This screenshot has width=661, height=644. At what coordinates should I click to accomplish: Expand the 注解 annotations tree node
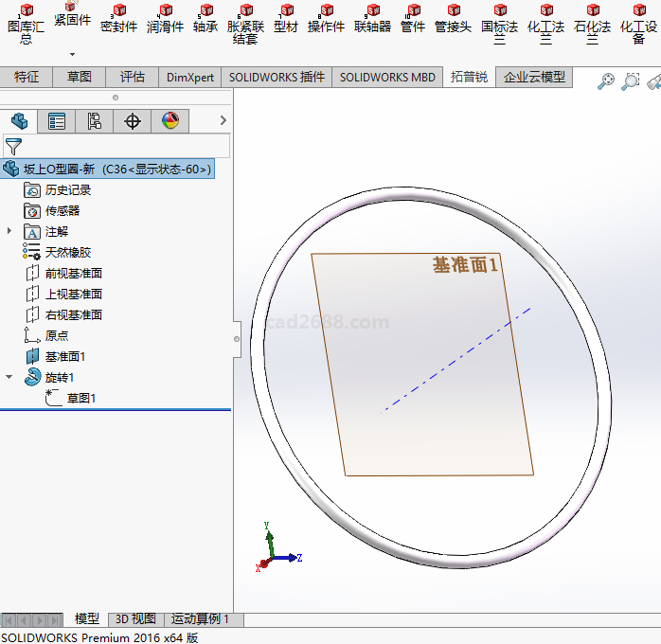click(9, 231)
